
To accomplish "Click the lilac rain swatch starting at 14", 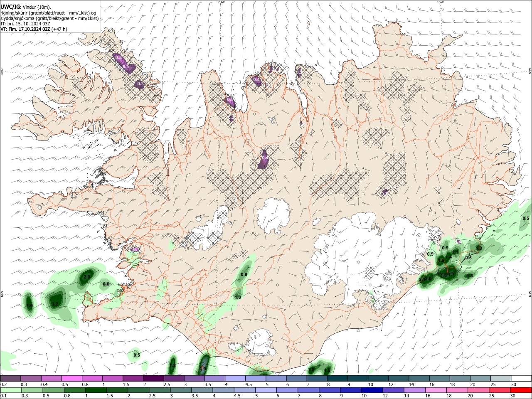I will click(x=414, y=390).
